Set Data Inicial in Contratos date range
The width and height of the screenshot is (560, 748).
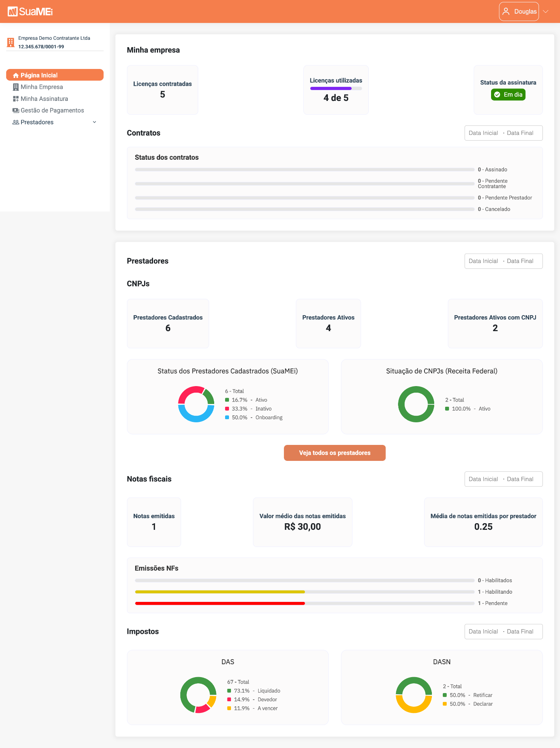coord(483,133)
